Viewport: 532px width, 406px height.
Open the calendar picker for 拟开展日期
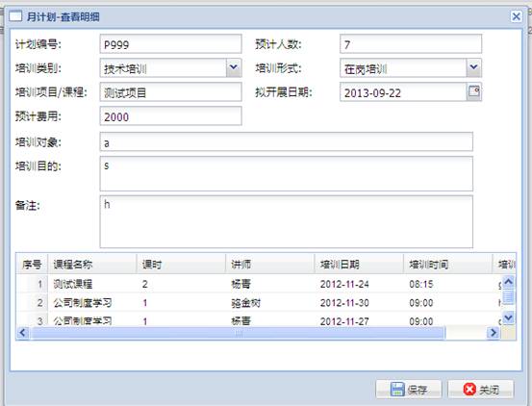point(474,92)
